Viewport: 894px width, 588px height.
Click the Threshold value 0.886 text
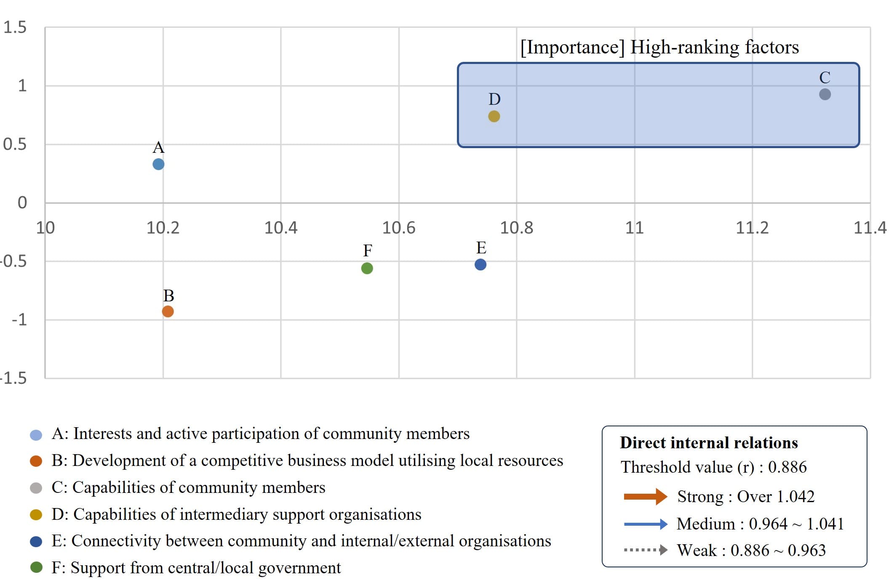click(x=713, y=467)
